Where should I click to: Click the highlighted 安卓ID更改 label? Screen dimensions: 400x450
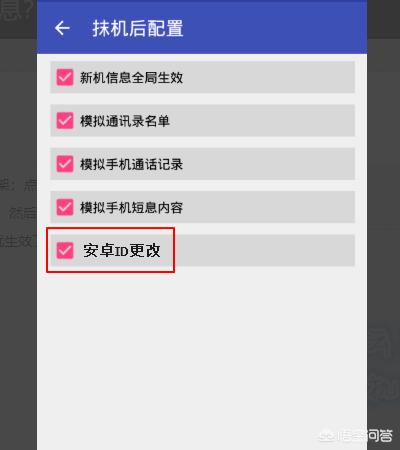coord(122,250)
